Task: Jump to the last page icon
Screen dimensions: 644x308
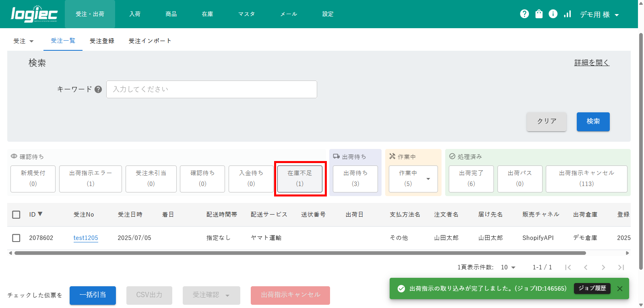Action: [x=621, y=267]
